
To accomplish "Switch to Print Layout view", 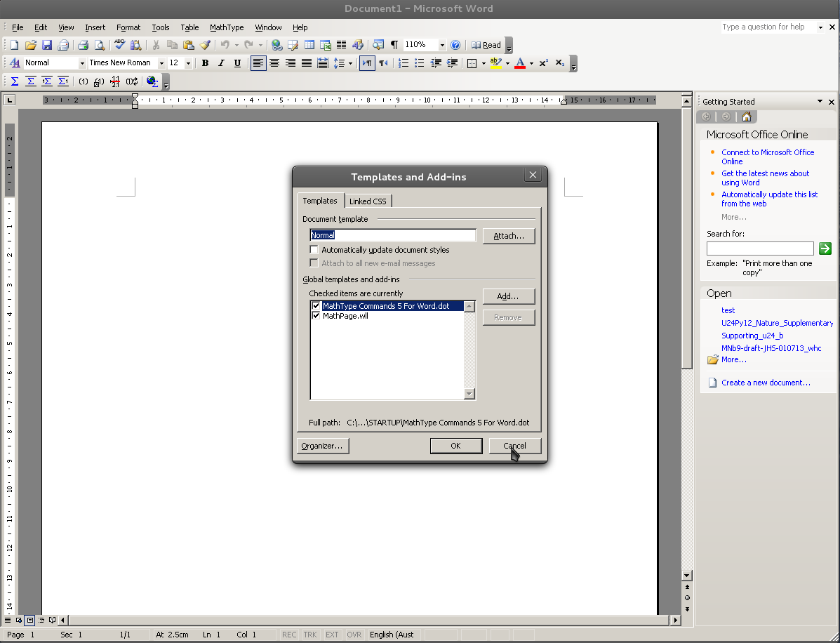I will pos(29,620).
